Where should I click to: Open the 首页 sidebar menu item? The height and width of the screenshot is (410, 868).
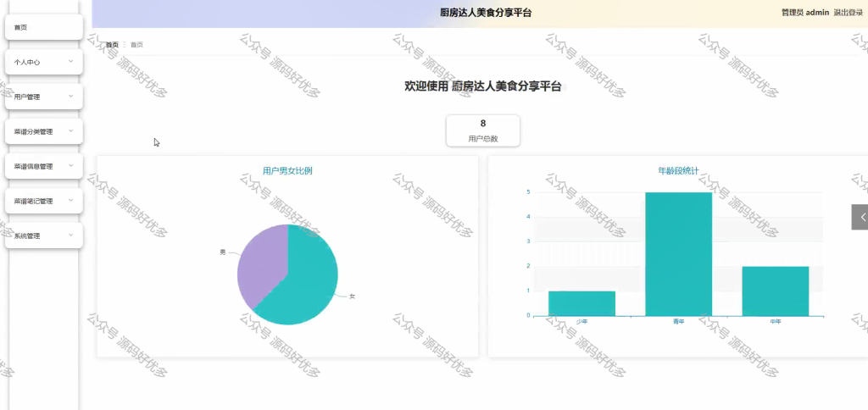[x=44, y=27]
